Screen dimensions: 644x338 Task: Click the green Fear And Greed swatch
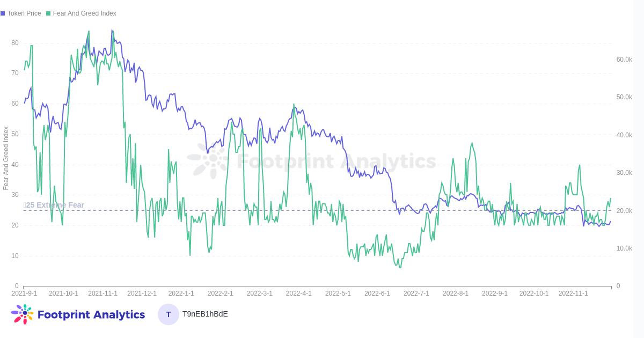click(x=48, y=13)
